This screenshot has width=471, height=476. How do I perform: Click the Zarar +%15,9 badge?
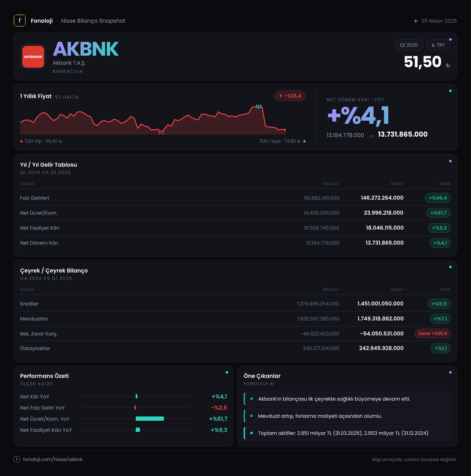(x=433, y=334)
